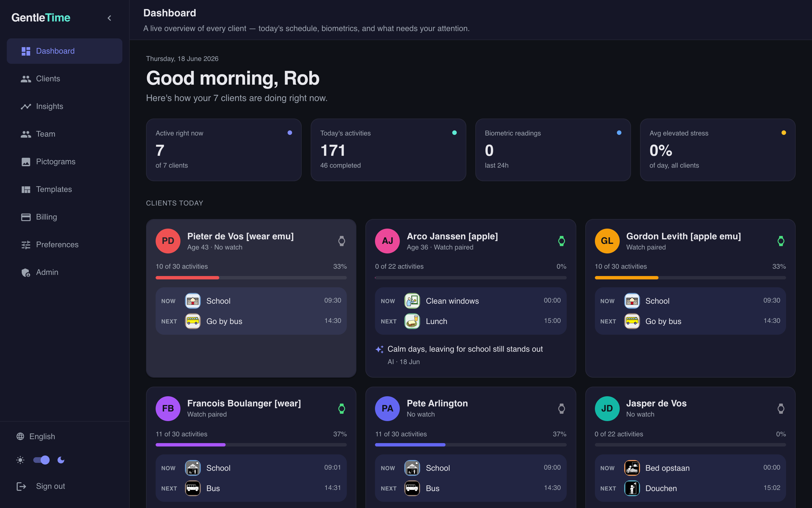Screen dimensions: 812x508
Task: Open the Biometric readings stat card
Action: (x=553, y=150)
